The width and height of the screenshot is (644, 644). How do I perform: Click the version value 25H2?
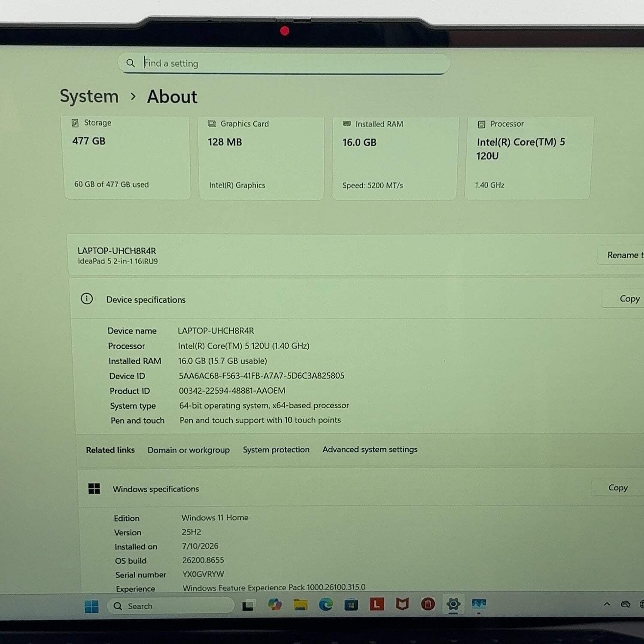[191, 532]
